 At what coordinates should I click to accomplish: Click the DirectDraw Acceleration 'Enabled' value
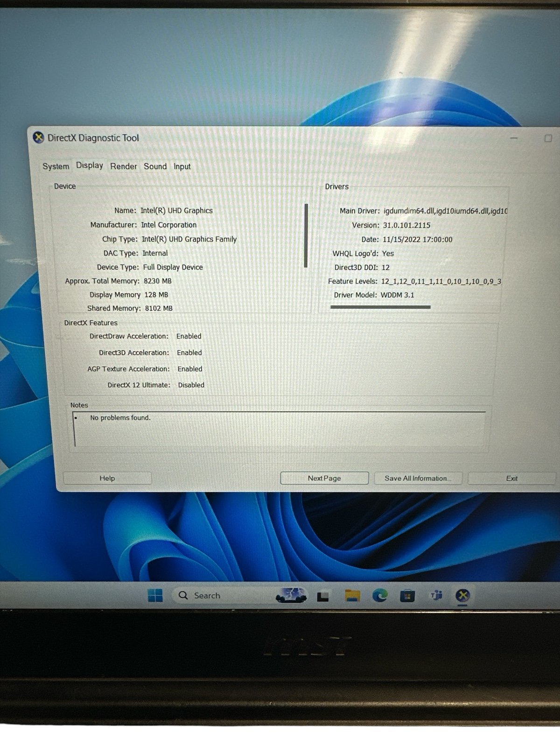(189, 336)
